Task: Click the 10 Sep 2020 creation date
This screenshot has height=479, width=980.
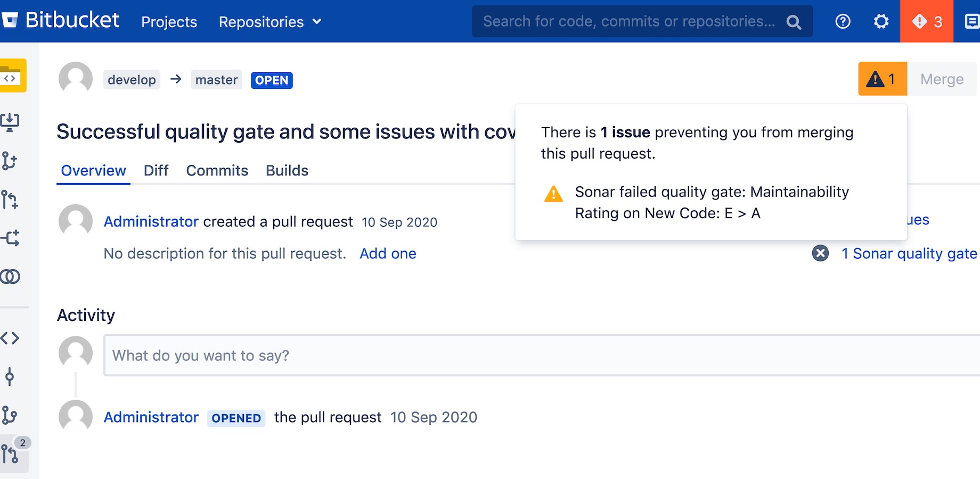Action: pos(399,222)
